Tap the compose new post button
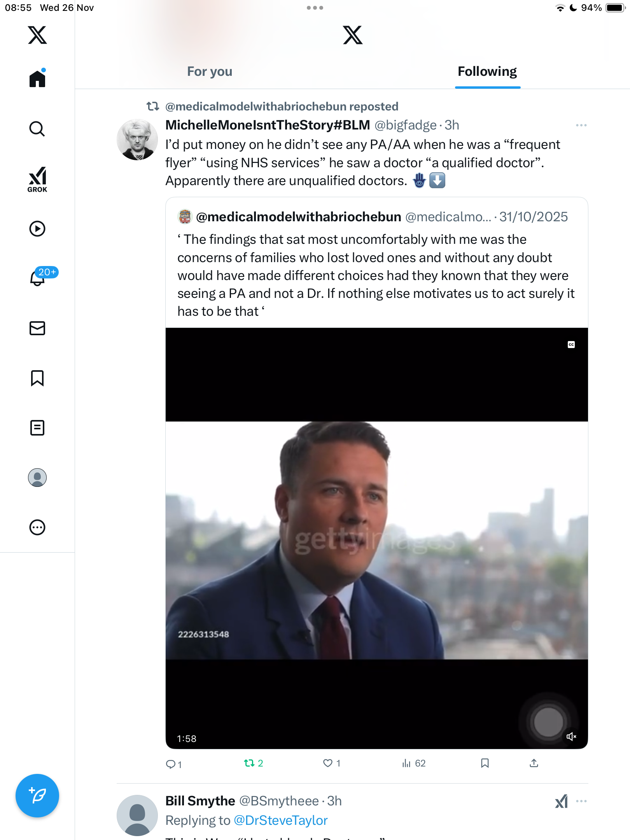The width and height of the screenshot is (630, 840). 37,796
